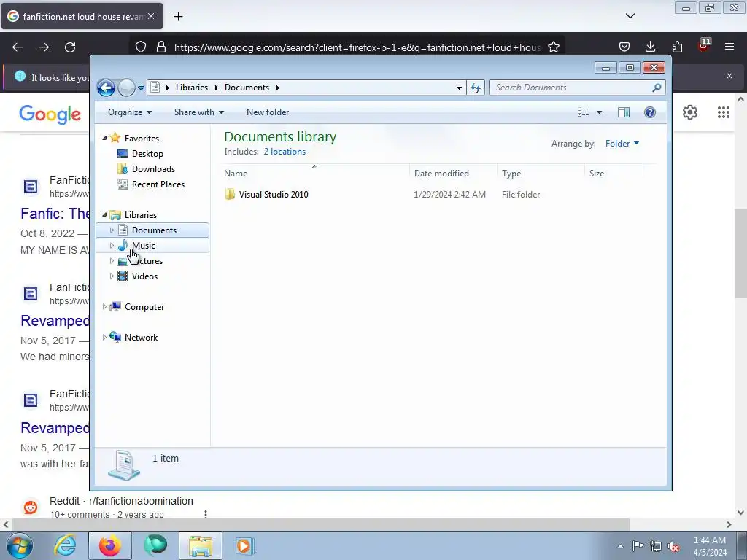This screenshot has height=560, width=747.
Task: Open the Share with menu
Action: 198,112
